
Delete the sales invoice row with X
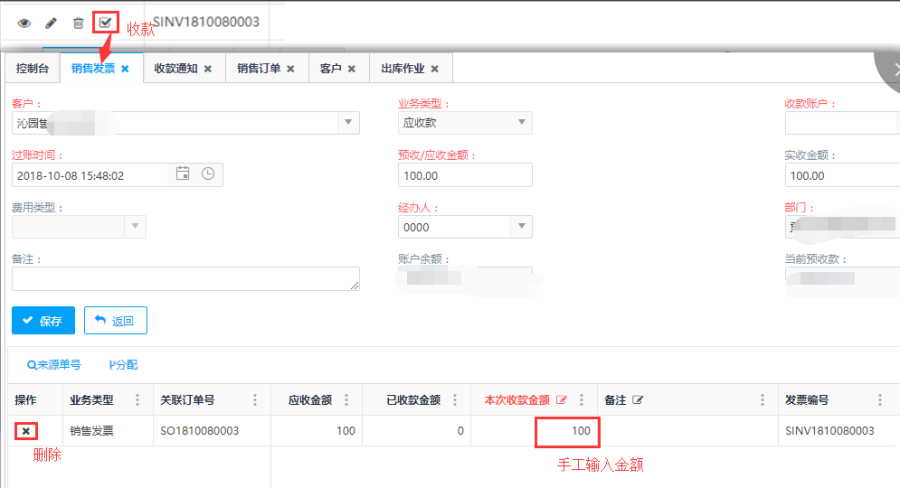(x=26, y=431)
